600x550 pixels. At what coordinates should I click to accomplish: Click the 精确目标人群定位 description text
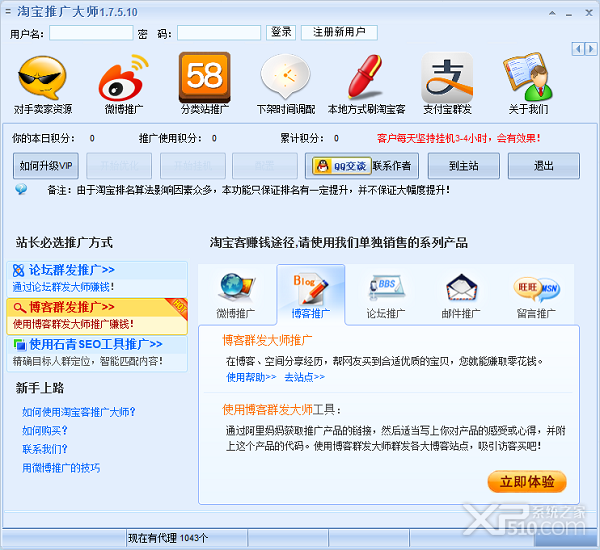pyautogui.click(x=88, y=361)
